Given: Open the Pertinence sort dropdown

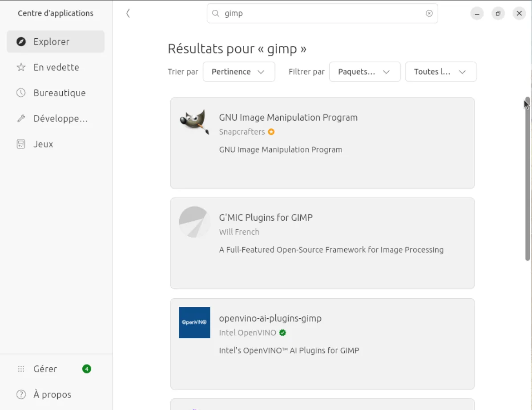Looking at the screenshot, I should point(239,72).
